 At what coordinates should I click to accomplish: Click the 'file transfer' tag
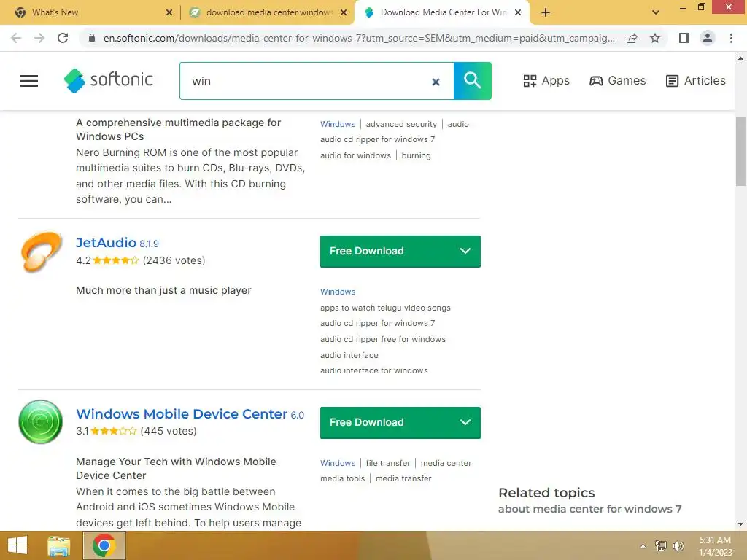coord(388,463)
